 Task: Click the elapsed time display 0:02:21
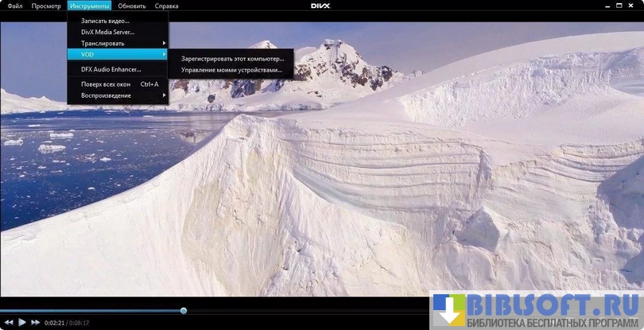[x=54, y=323]
